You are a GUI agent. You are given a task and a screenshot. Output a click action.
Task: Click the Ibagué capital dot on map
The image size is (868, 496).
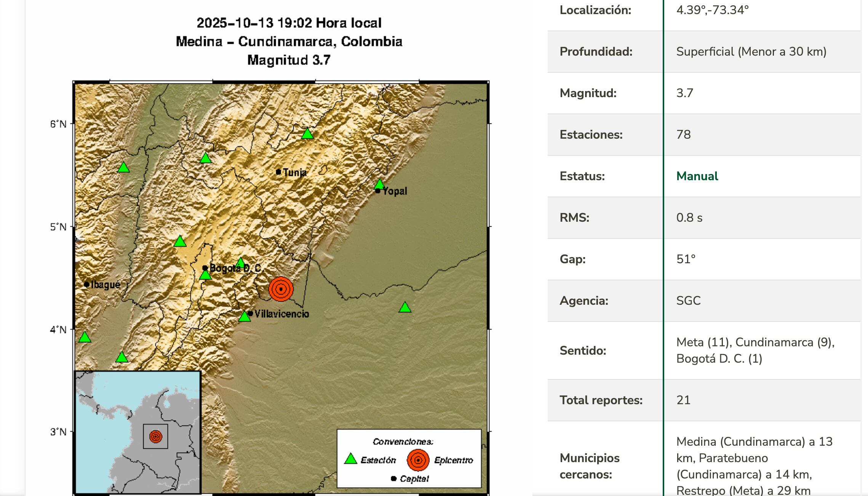point(86,284)
